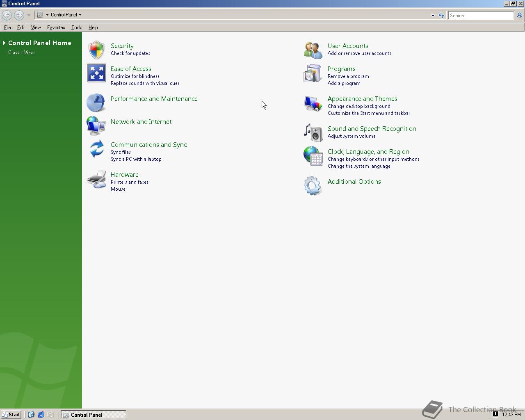
Task: Expand the Control Panel breadcrumb arrow
Action: 80,15
